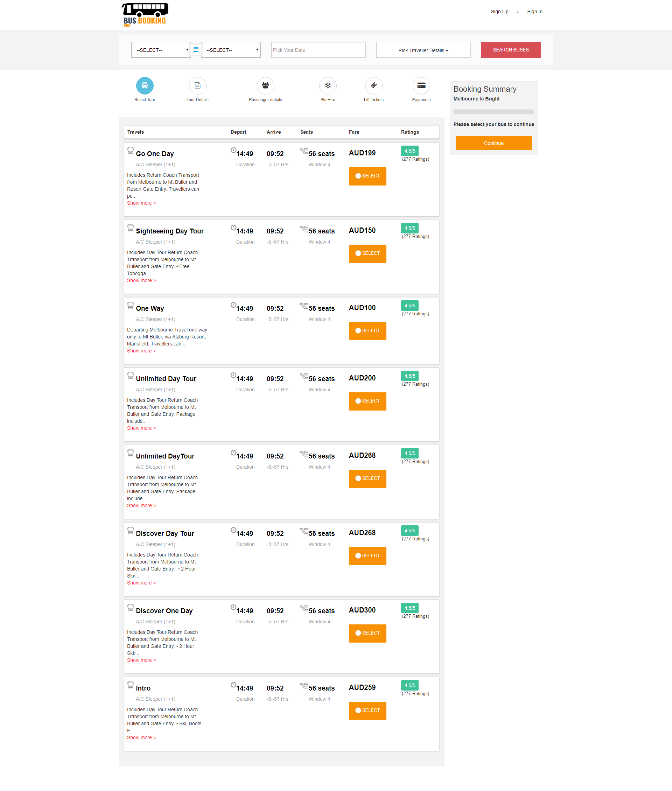Click the Select Tour step
Screen dimensions: 672x791
click(x=145, y=86)
